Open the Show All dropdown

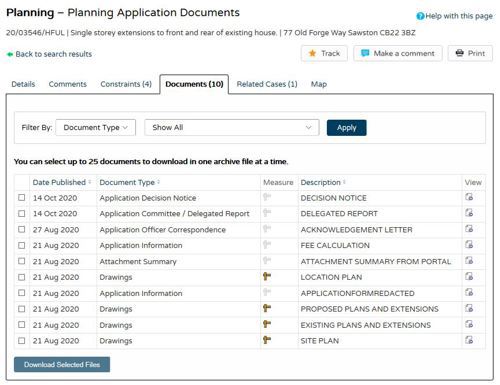[232, 127]
